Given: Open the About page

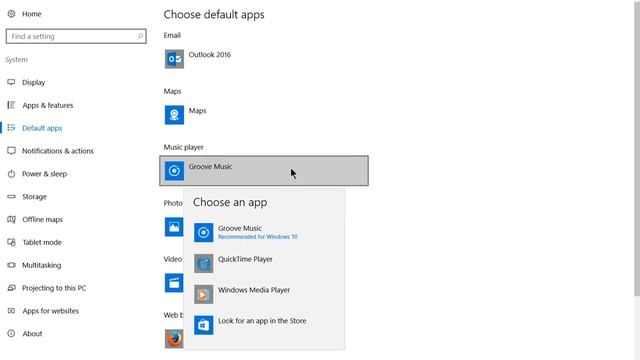Looking at the screenshot, I should 32,334.
